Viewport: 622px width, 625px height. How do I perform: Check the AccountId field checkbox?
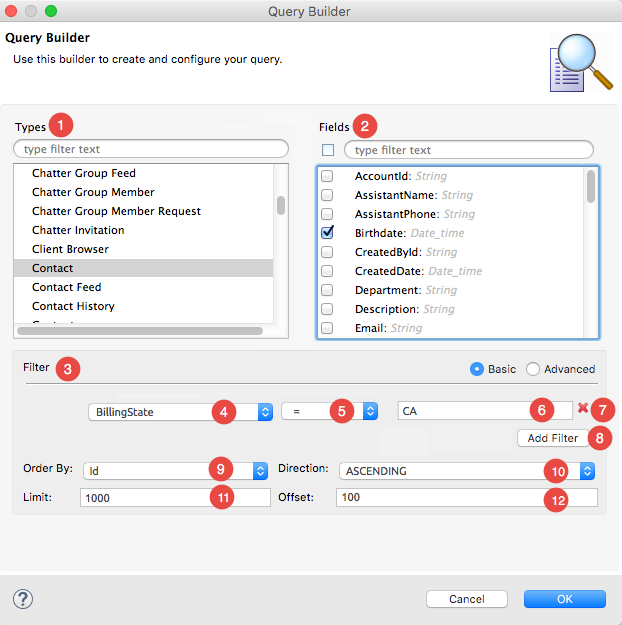[x=327, y=176]
